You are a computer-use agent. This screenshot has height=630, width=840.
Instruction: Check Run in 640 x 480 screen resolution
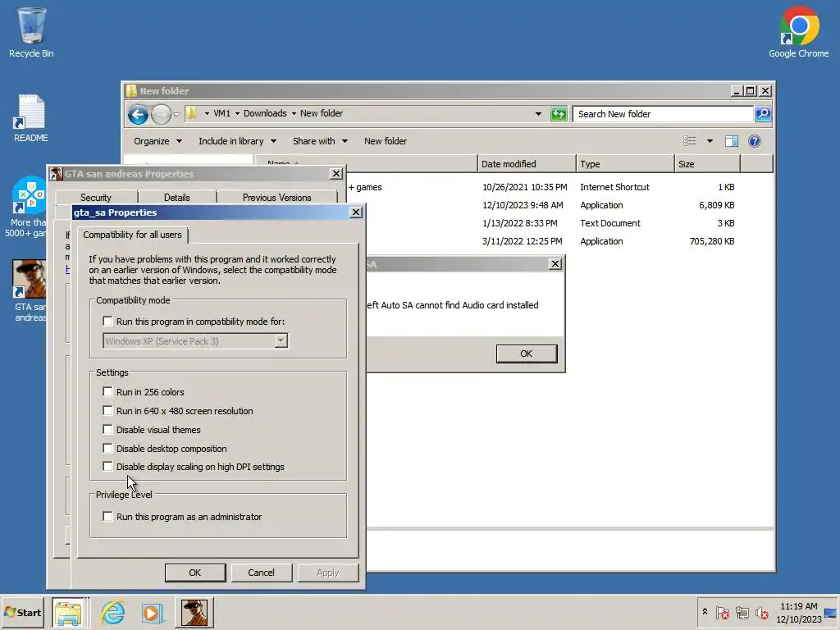(107, 411)
